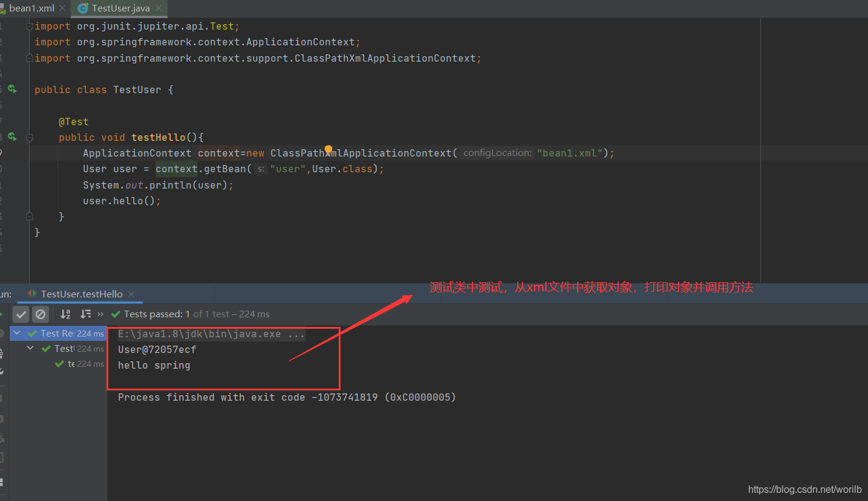
Task: Click the 'User@72057ecf' console output line
Action: [157, 349]
